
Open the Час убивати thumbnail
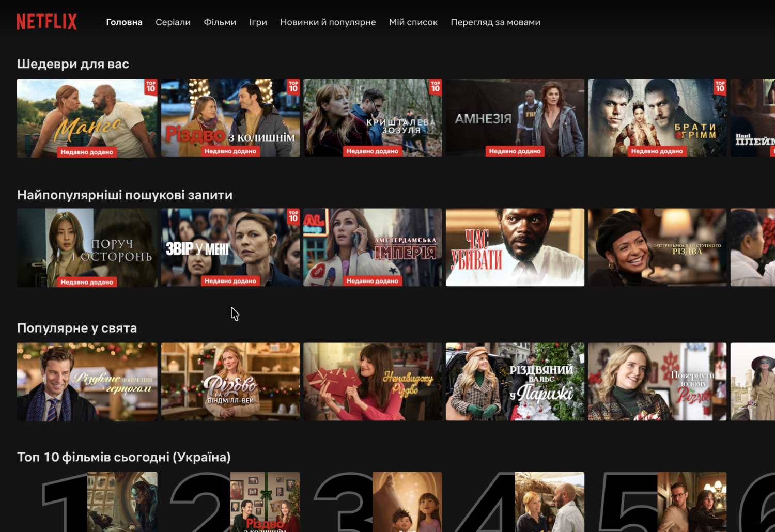pos(515,247)
